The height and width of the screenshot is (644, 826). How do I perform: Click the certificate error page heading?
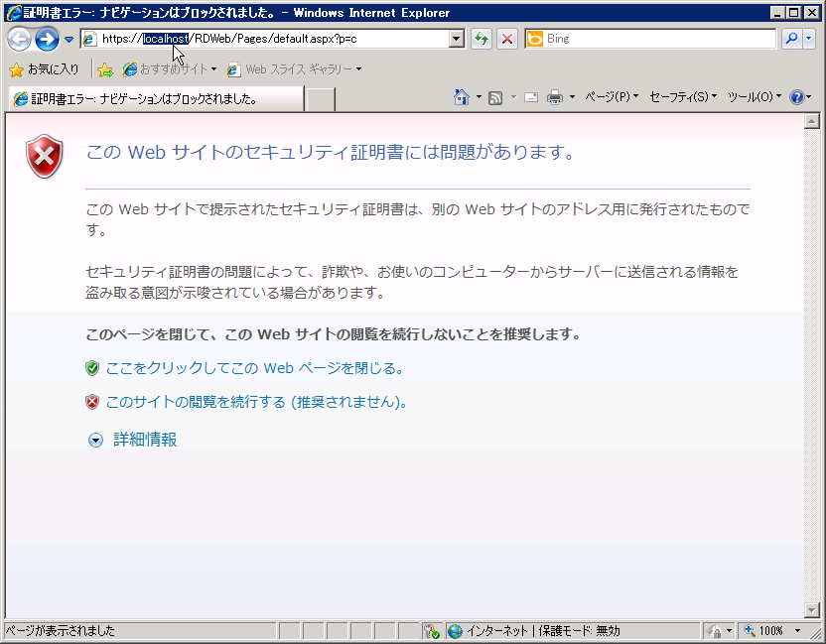(x=331, y=152)
